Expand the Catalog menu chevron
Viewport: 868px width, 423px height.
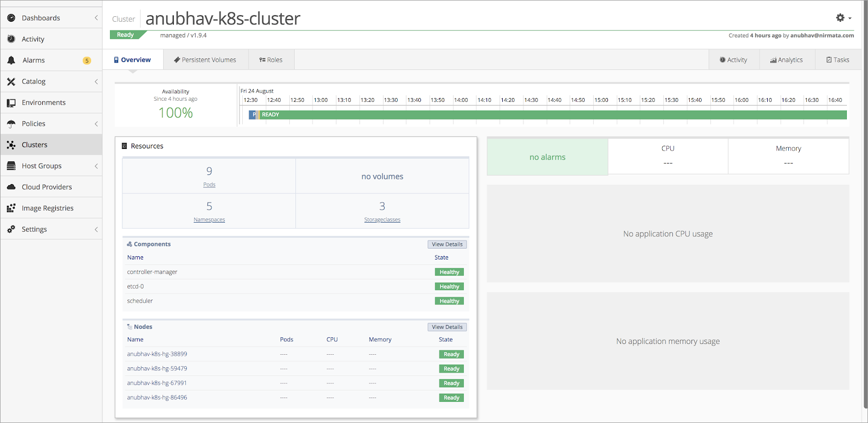click(96, 81)
